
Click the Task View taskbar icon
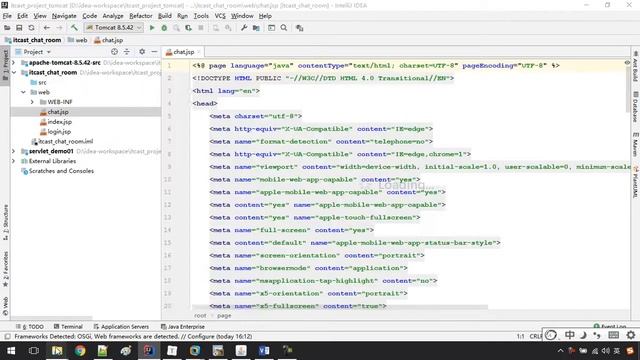(34, 351)
